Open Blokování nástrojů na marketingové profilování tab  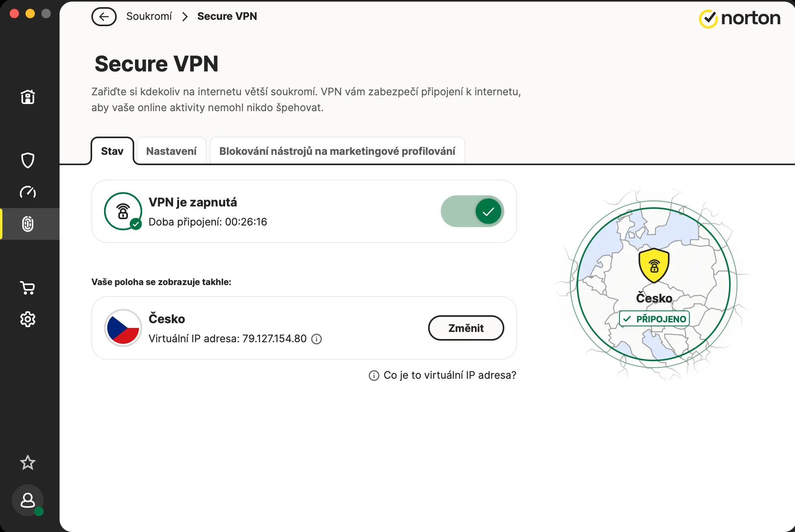[x=337, y=151]
